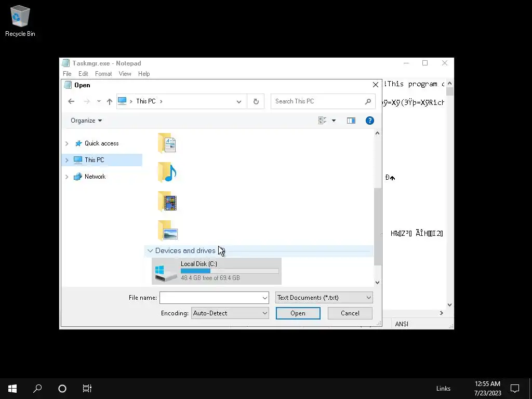
Task: Show the preview pane
Action: coord(351,121)
